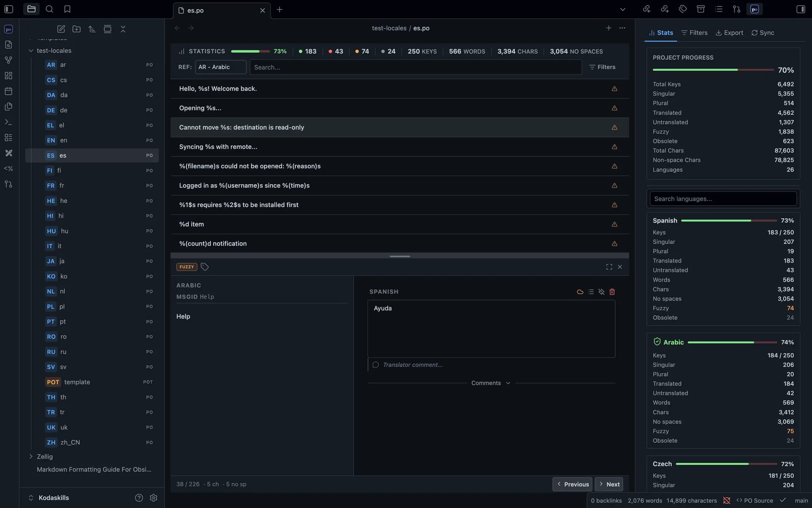Click PO Source in the status bar
812x508 pixels.
[x=755, y=500]
